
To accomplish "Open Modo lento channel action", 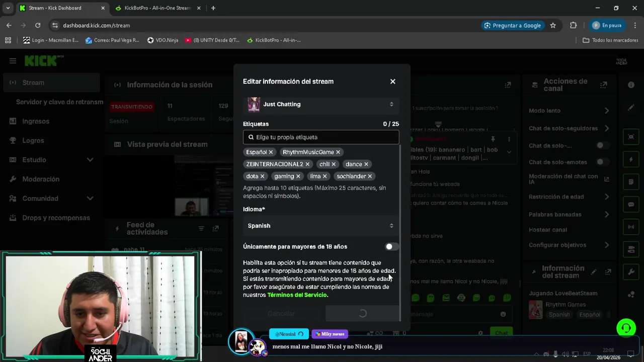I will coord(569,111).
